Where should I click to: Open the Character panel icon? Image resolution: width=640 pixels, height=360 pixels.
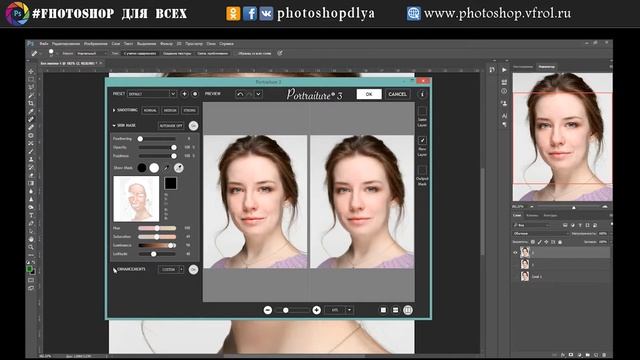point(504,116)
